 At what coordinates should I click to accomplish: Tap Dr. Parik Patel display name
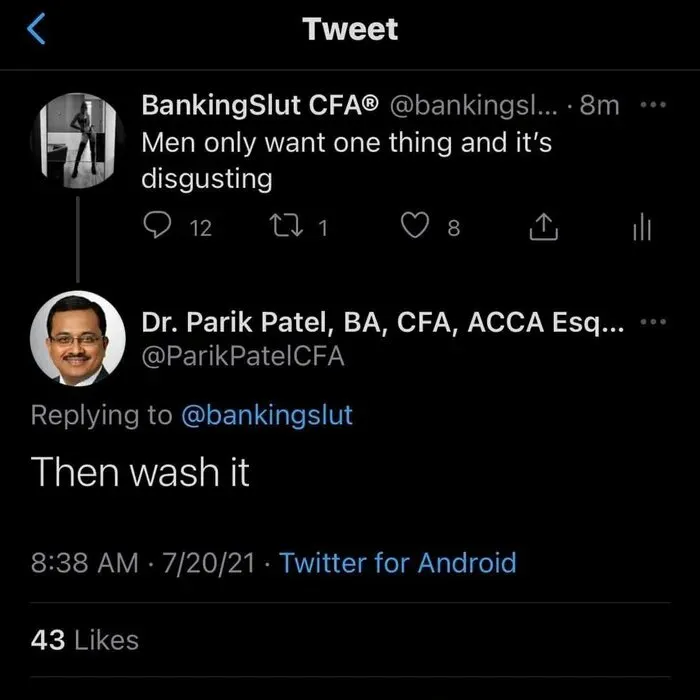pyautogui.click(x=383, y=322)
